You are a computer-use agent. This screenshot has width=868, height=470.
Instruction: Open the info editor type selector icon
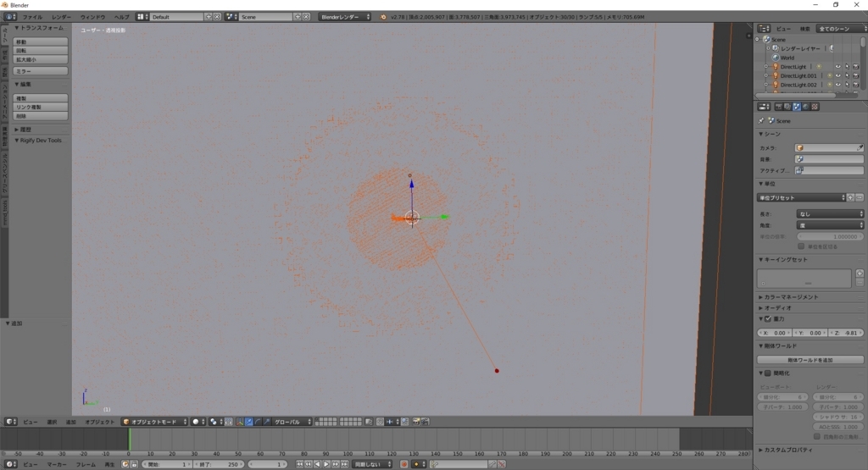[x=10, y=17]
